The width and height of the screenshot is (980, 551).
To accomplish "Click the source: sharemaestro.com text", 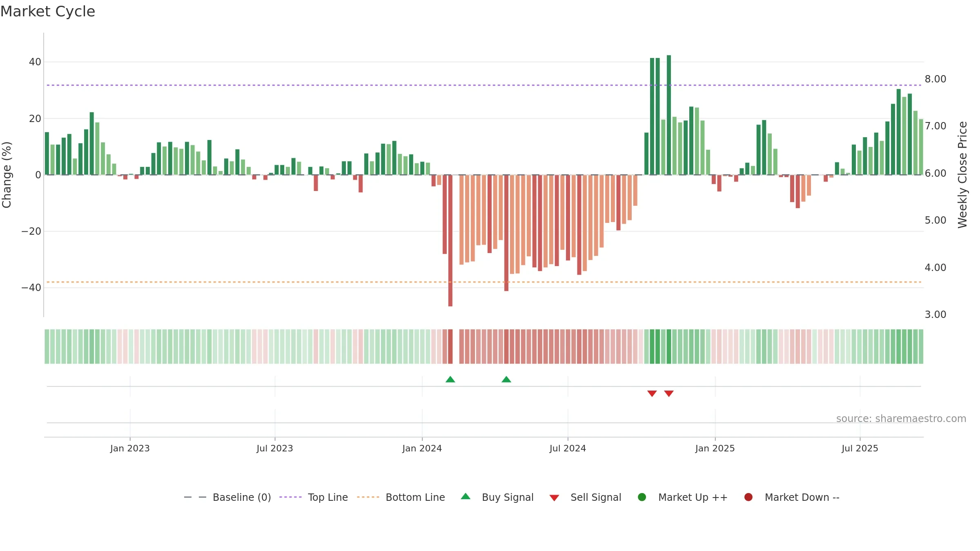I will [901, 419].
